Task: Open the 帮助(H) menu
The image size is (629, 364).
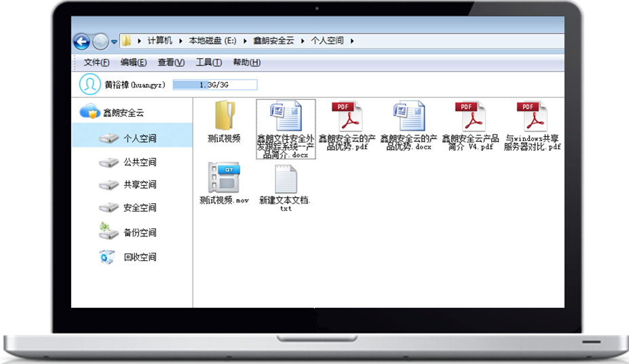Action: [246, 62]
